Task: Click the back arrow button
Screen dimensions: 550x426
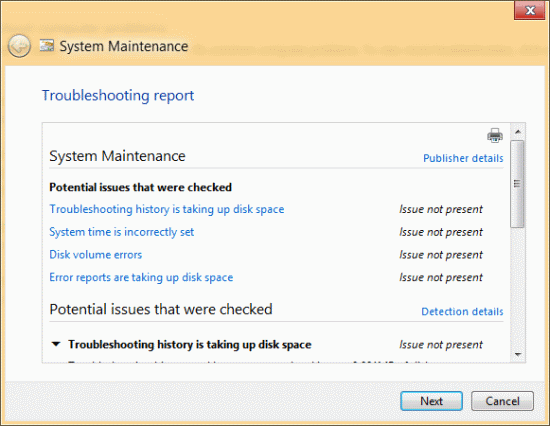Action: 19,46
